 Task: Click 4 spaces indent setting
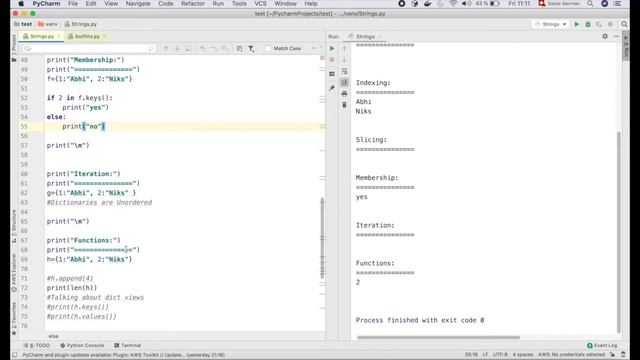[x=523, y=355]
